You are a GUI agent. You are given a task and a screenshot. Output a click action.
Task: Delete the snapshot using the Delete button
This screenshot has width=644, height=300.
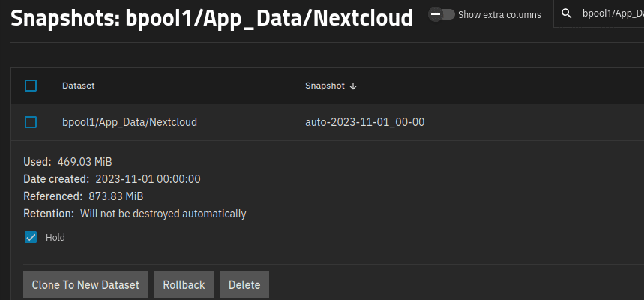coord(244,285)
